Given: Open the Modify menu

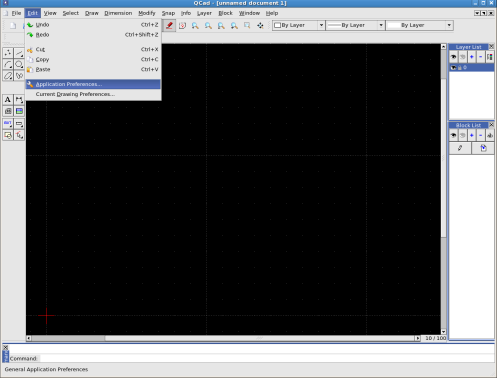Looking at the screenshot, I should coord(147,13).
